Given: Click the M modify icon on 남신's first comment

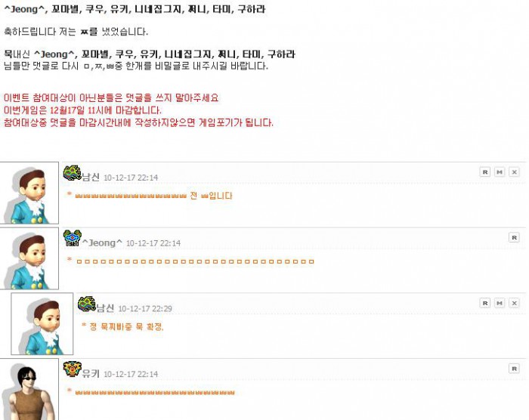Looking at the screenshot, I should click(500, 172).
